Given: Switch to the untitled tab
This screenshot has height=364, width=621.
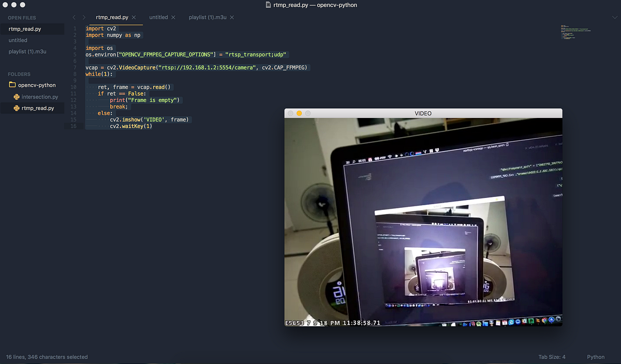Looking at the screenshot, I should click(158, 17).
